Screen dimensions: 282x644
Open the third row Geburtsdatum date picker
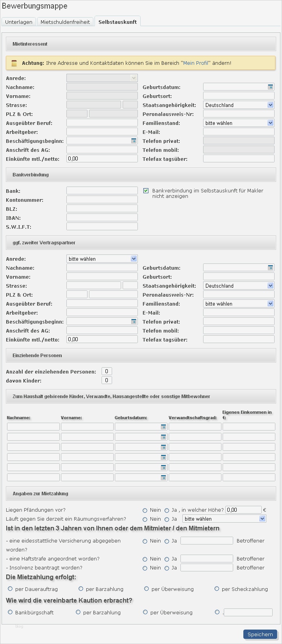163,447
